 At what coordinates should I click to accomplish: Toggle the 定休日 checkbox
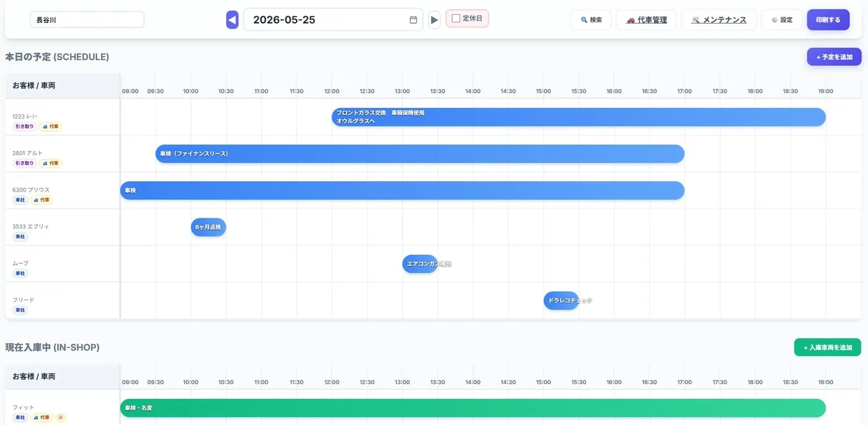[456, 19]
